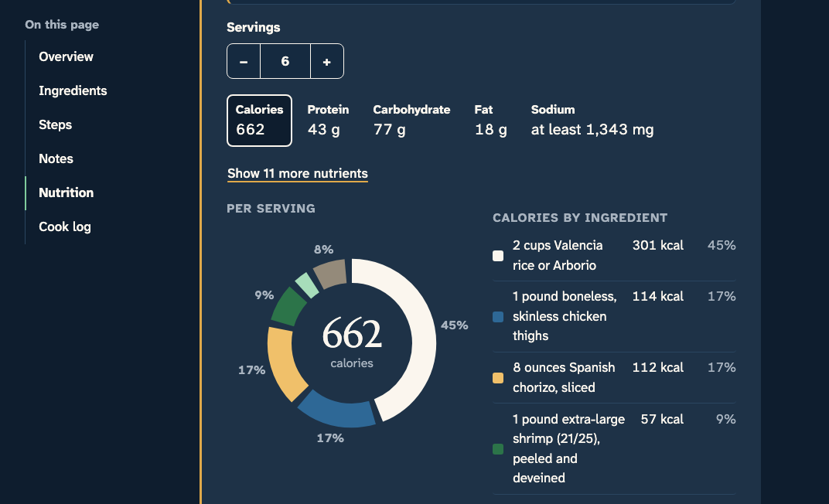Navigate to Steps section
The height and width of the screenshot is (504, 829).
[x=56, y=124]
